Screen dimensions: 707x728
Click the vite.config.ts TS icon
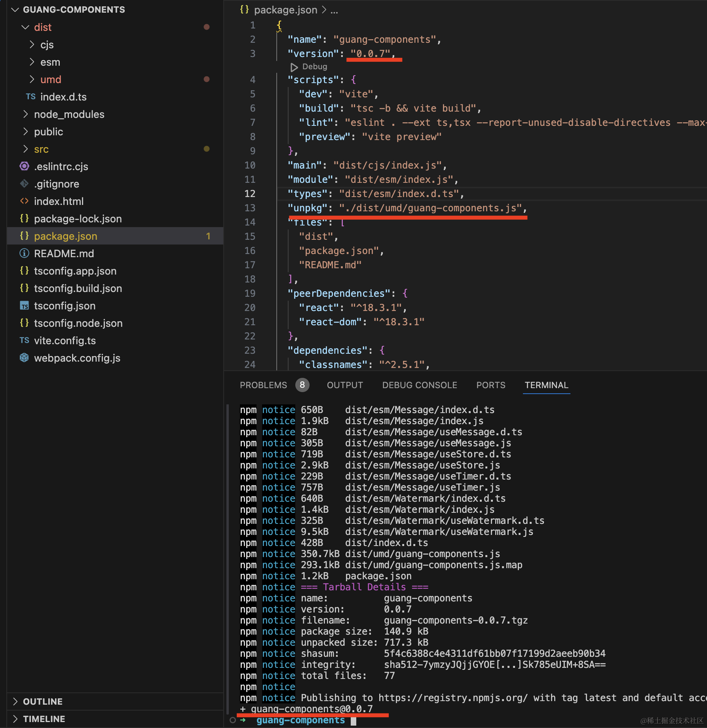[24, 340]
